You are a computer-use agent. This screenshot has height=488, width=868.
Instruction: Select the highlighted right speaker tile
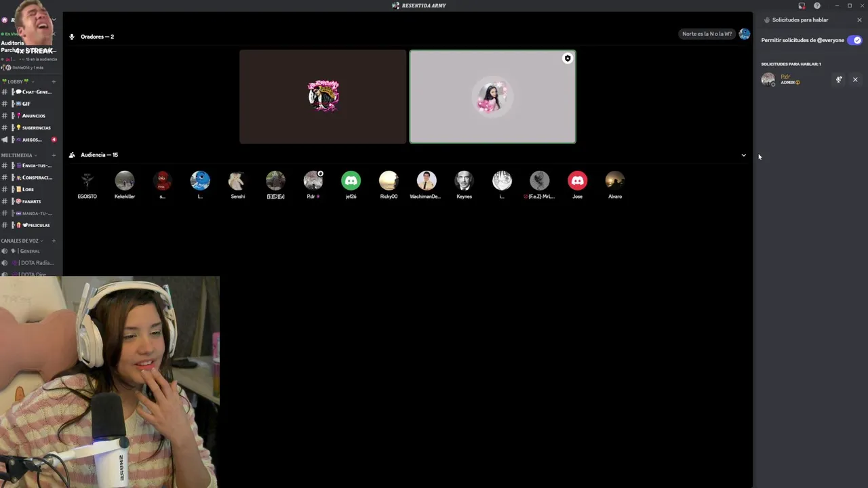pos(492,96)
